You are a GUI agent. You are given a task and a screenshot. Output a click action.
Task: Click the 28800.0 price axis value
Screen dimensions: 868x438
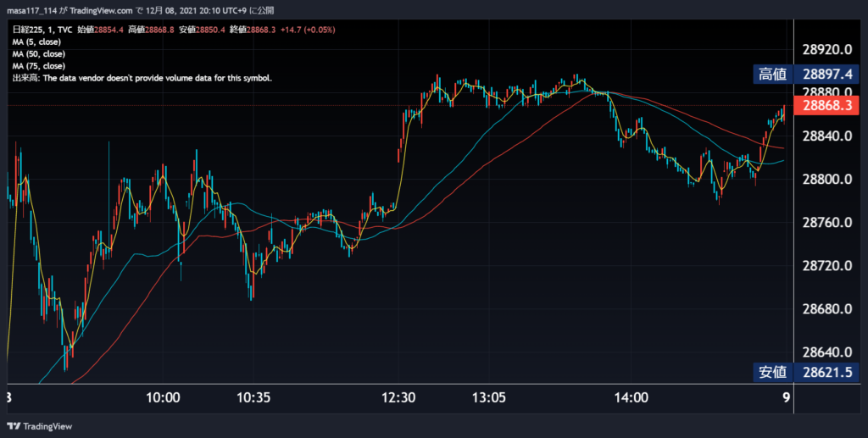tap(827, 180)
